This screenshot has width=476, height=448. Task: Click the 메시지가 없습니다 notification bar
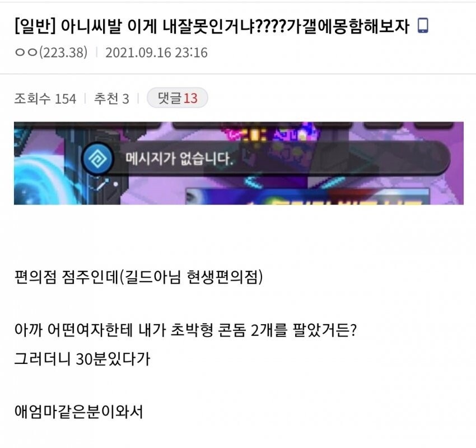coord(266,158)
